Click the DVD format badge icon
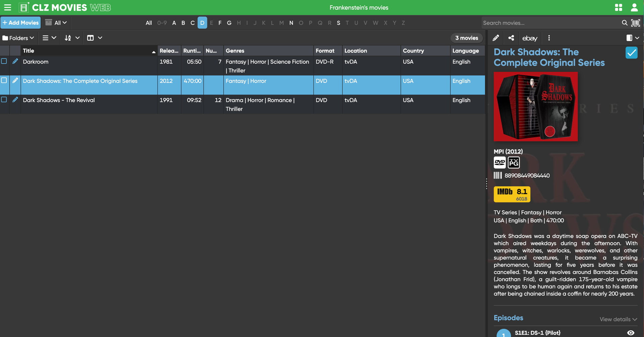The width and height of the screenshot is (644, 337). (x=500, y=162)
